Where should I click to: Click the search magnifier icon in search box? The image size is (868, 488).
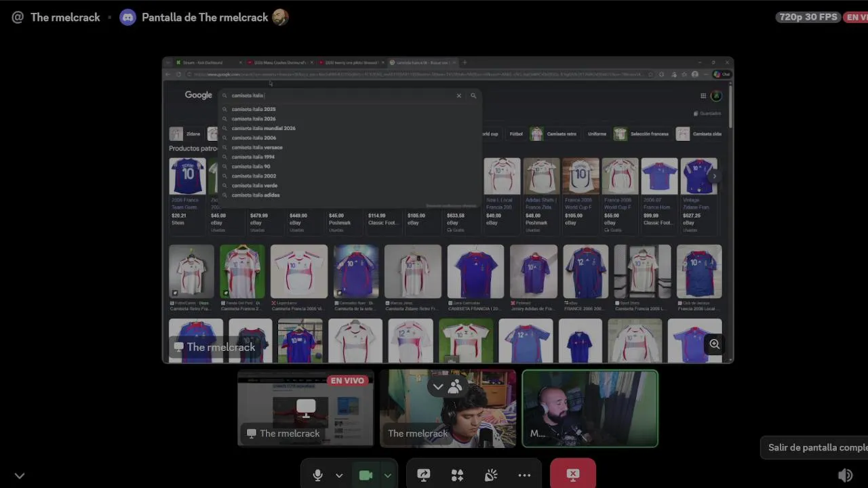tap(473, 96)
